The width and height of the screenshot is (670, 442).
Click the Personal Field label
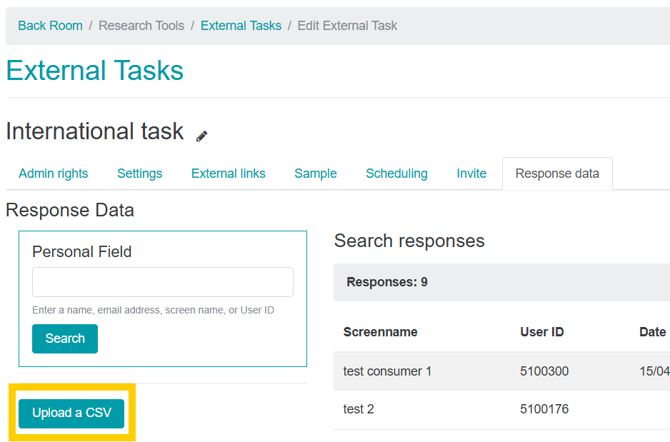pos(82,252)
